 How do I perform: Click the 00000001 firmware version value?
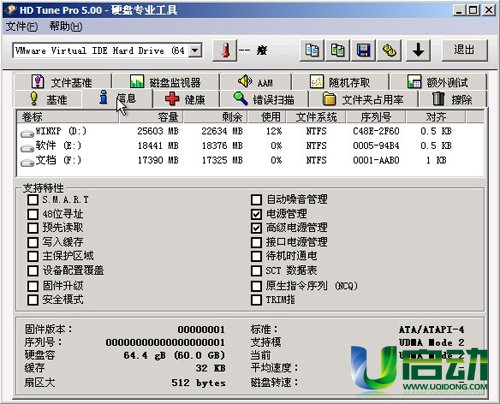201,330
